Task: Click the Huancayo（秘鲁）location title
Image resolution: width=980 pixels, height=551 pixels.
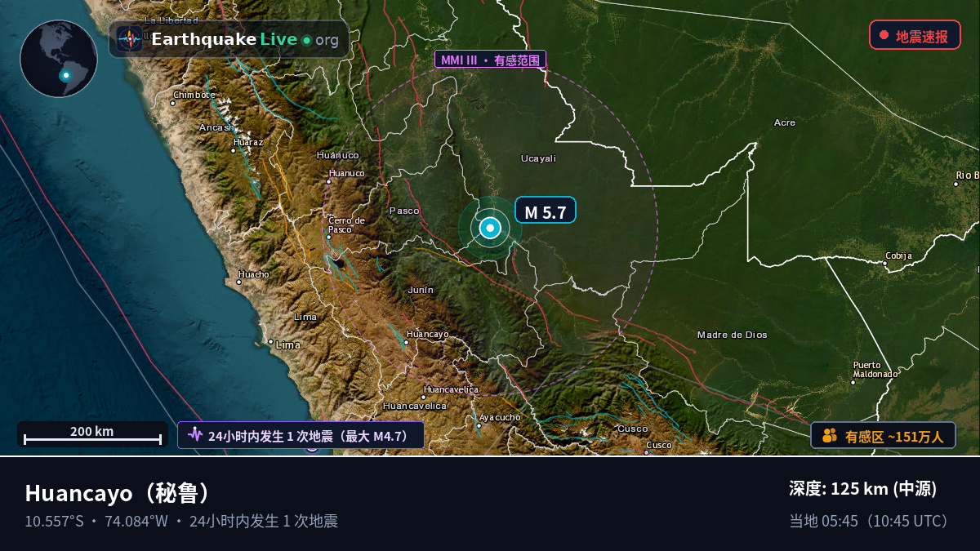Action: 121,493
